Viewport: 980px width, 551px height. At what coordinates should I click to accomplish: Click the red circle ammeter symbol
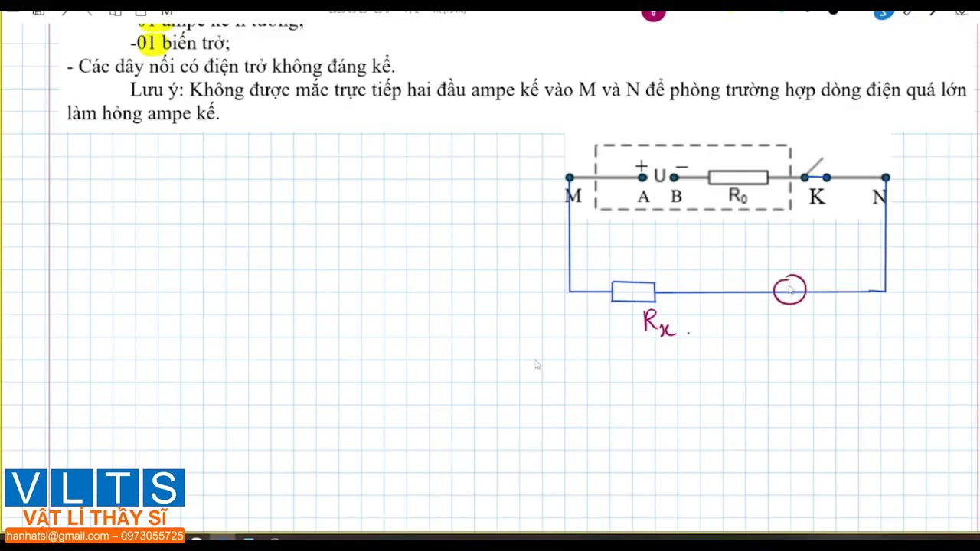pyautogui.click(x=789, y=290)
